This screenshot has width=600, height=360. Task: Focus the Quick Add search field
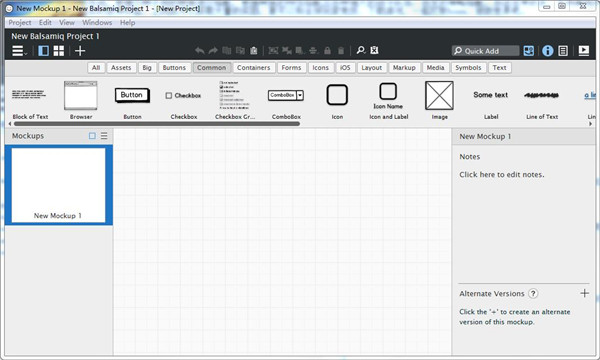[x=485, y=51]
